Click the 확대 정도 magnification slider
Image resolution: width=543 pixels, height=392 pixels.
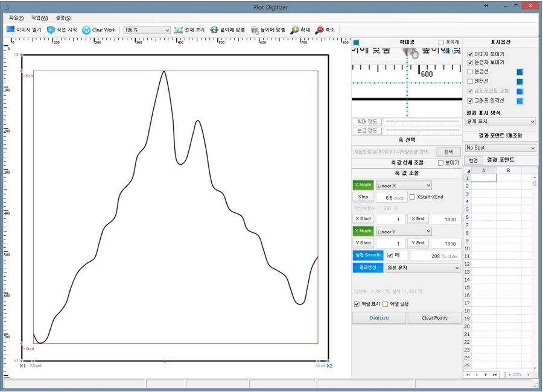point(422,122)
